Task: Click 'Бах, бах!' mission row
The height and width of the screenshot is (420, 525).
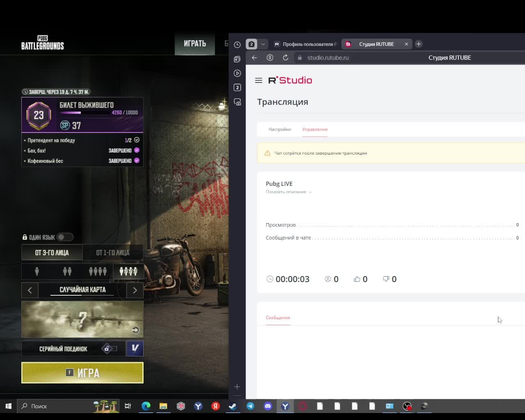Action: (82, 151)
